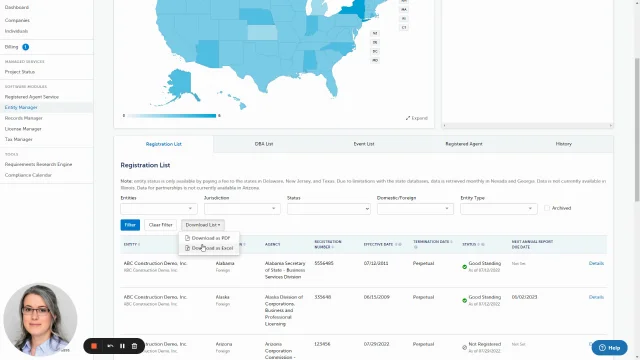Viewport: 640px width, 360px height.
Task: Click the Good Standing green check for Alabama
Action: pyautogui.click(x=464, y=267)
